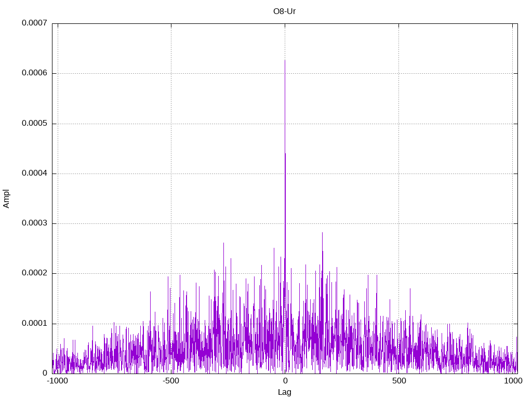Click the secondary peak right of center
The width and height of the screenshot is (532, 399).
[x=322, y=233]
